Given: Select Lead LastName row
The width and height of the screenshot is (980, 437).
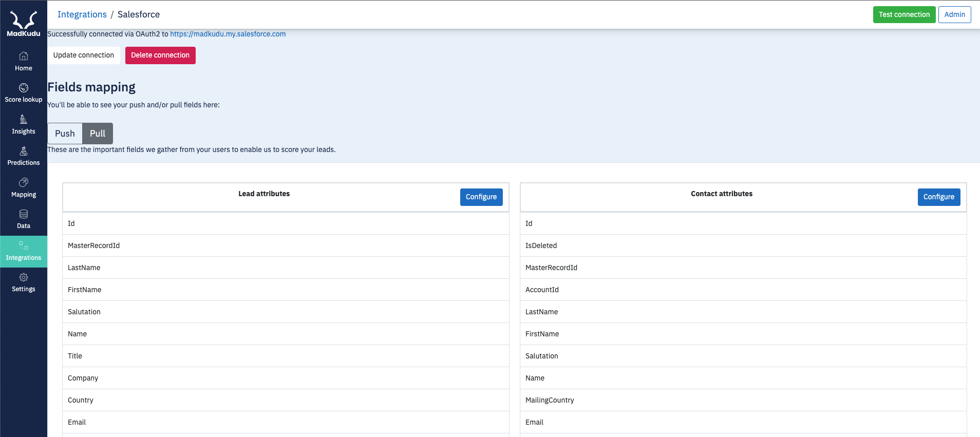Looking at the screenshot, I should click(286, 268).
